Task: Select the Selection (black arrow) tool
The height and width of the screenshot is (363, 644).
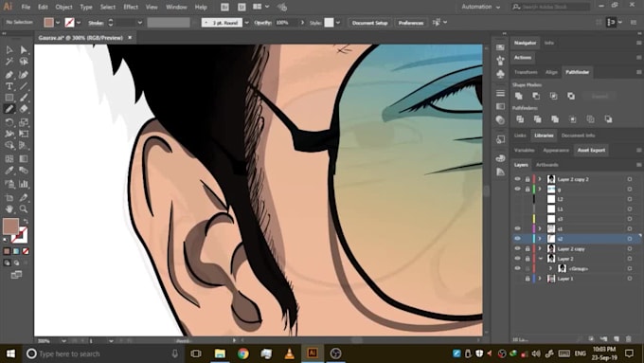Action: coord(9,49)
